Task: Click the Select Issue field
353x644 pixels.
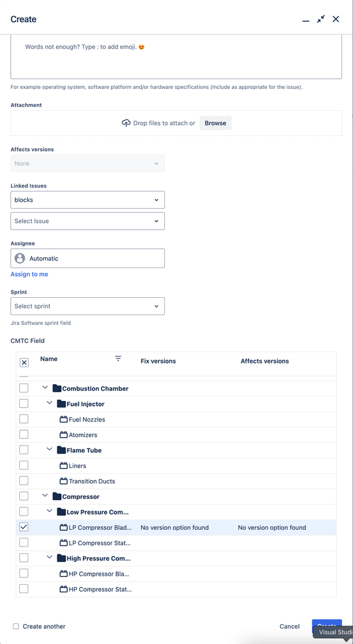Action: [88, 221]
